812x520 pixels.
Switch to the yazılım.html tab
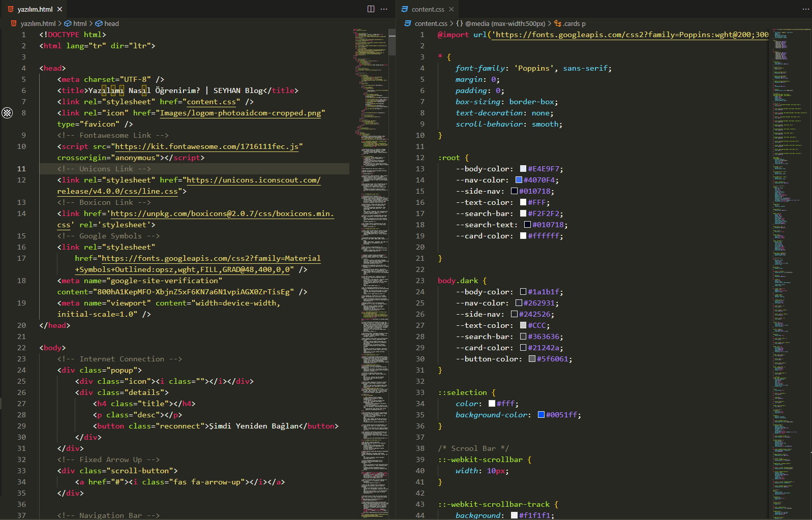coord(35,9)
